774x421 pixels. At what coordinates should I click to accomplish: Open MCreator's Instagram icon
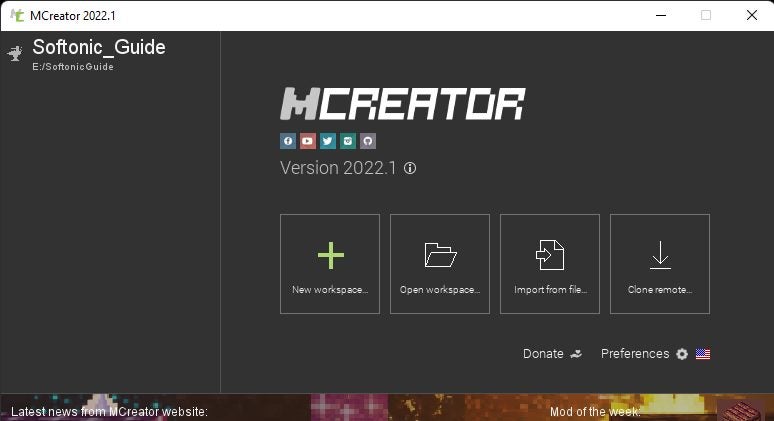(348, 141)
